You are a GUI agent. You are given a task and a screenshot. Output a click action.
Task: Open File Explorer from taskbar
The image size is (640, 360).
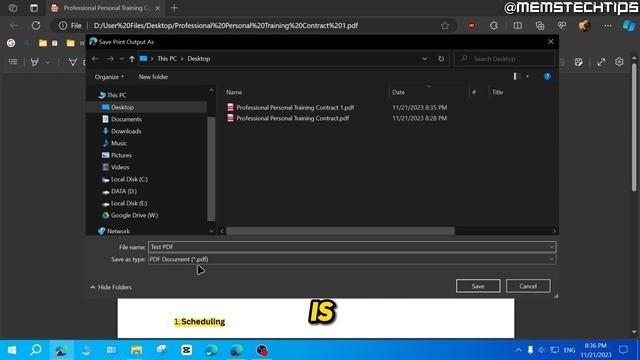[136, 350]
